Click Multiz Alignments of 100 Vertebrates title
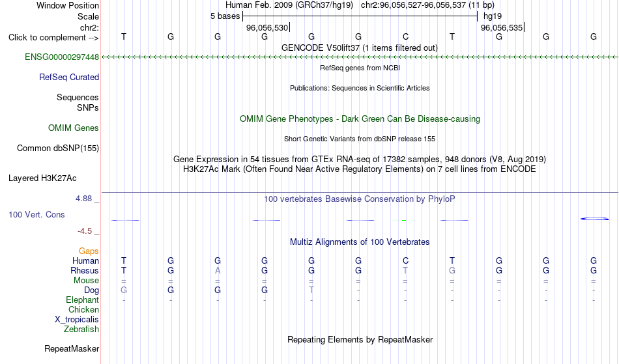The width and height of the screenshot is (619, 364). click(359, 242)
